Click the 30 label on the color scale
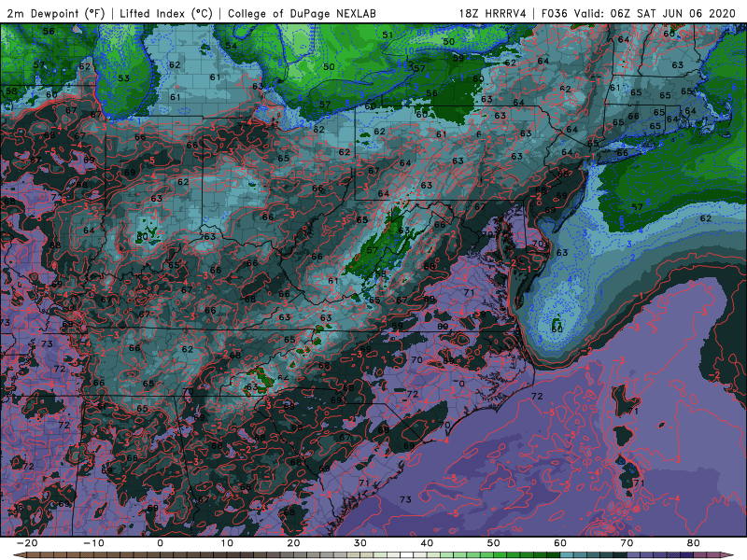The image size is (747, 560). 360,543
